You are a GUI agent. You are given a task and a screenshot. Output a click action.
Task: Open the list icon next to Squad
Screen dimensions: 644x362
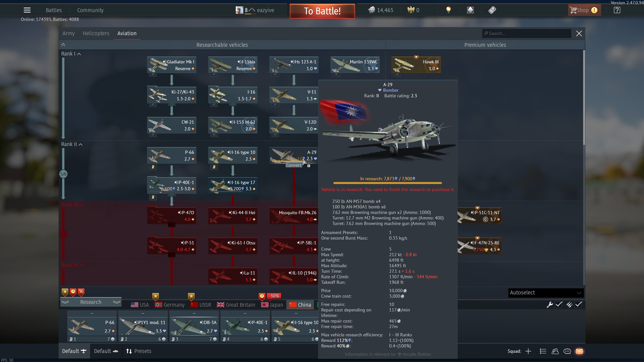click(543, 351)
